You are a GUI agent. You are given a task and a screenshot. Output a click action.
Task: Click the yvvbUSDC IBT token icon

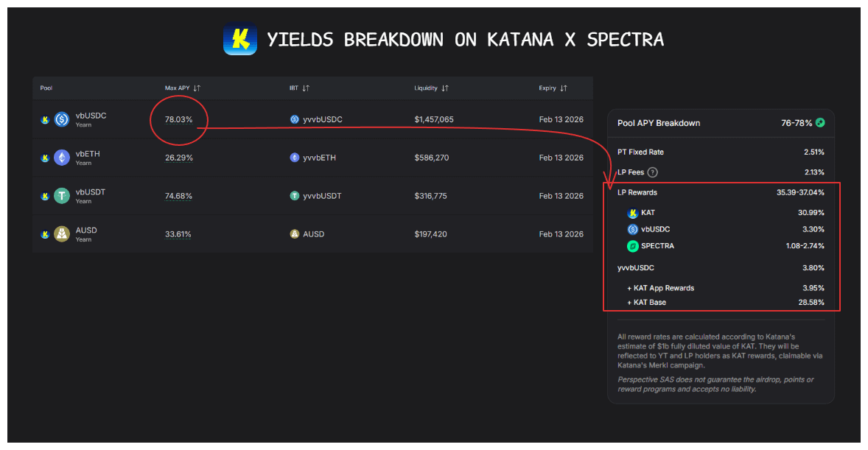click(295, 119)
